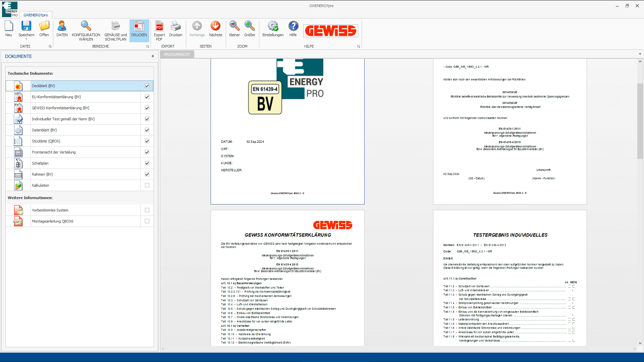Select the DRUCKEN section
This screenshot has width=644, height=362.
click(x=139, y=31)
